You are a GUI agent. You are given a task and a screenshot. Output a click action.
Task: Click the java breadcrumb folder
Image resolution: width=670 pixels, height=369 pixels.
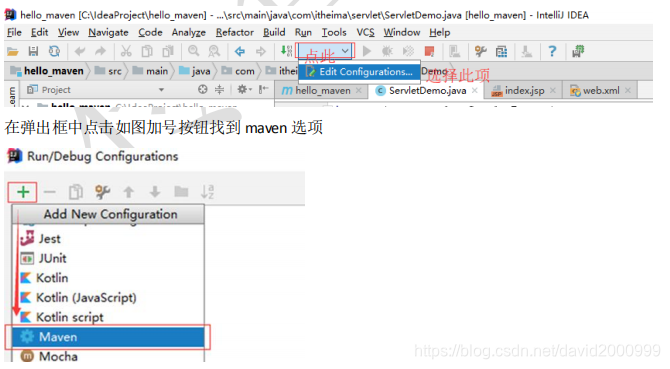click(194, 71)
